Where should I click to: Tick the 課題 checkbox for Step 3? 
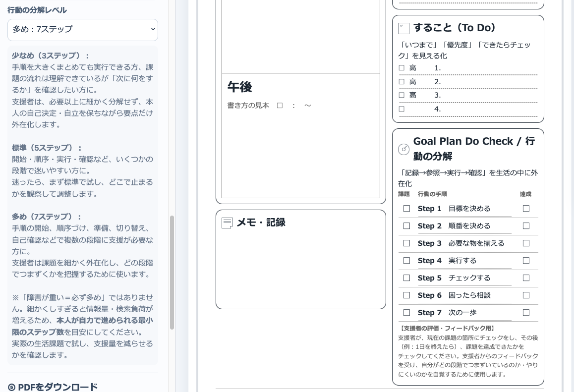pyautogui.click(x=406, y=243)
